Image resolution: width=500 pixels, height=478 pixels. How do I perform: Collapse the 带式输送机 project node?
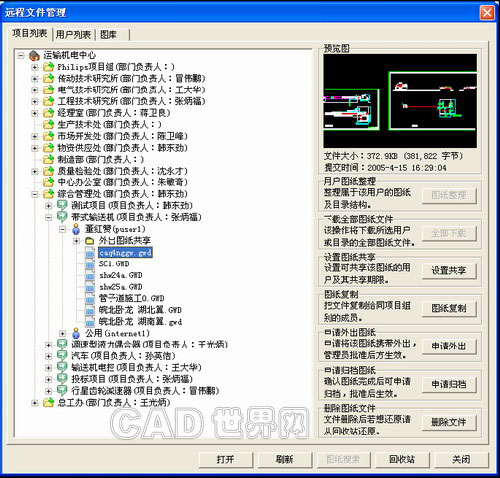click(x=48, y=217)
